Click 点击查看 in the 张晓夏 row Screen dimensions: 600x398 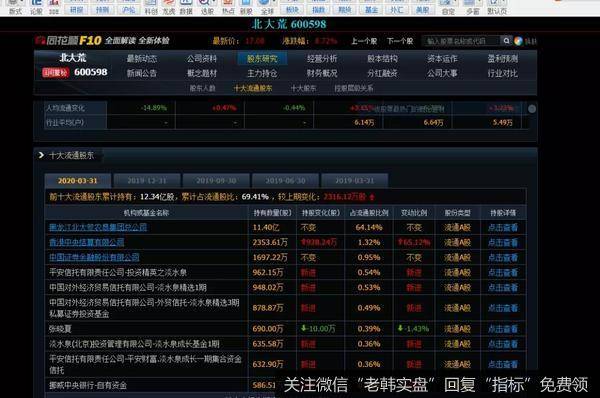(503, 329)
